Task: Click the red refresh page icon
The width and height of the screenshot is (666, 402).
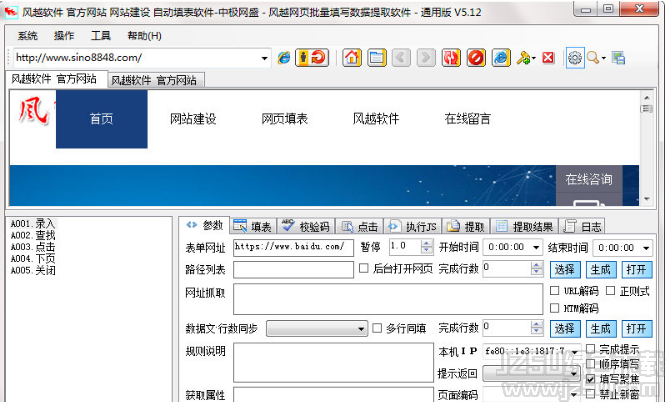Action: (451, 57)
